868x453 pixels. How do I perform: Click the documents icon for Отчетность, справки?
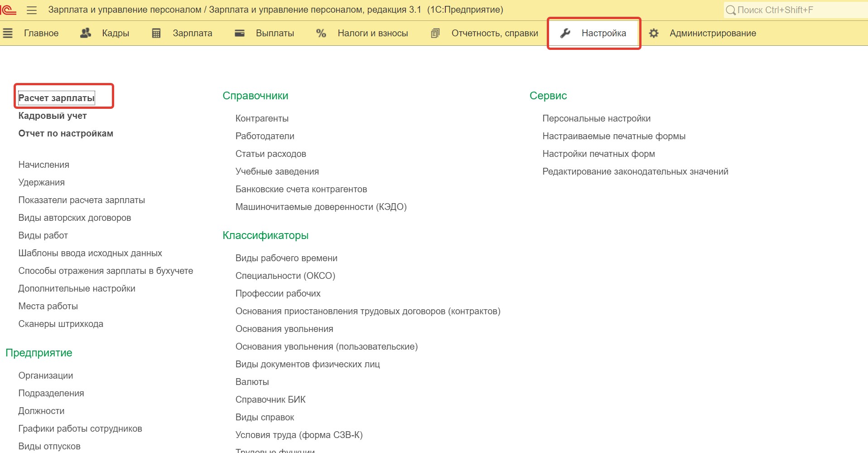(435, 33)
